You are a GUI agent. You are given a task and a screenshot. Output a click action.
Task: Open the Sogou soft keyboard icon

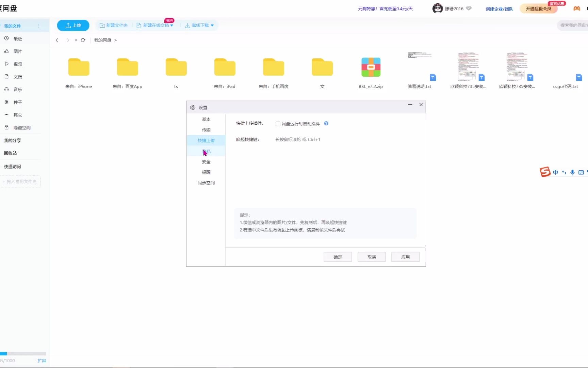point(581,172)
